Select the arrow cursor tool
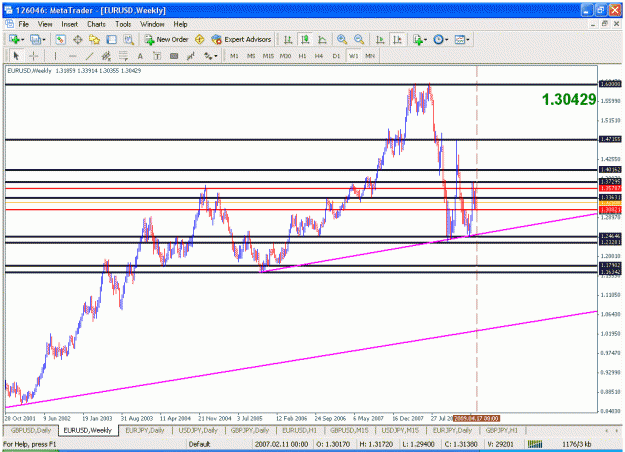This screenshot has height=452, width=625. coord(16,56)
